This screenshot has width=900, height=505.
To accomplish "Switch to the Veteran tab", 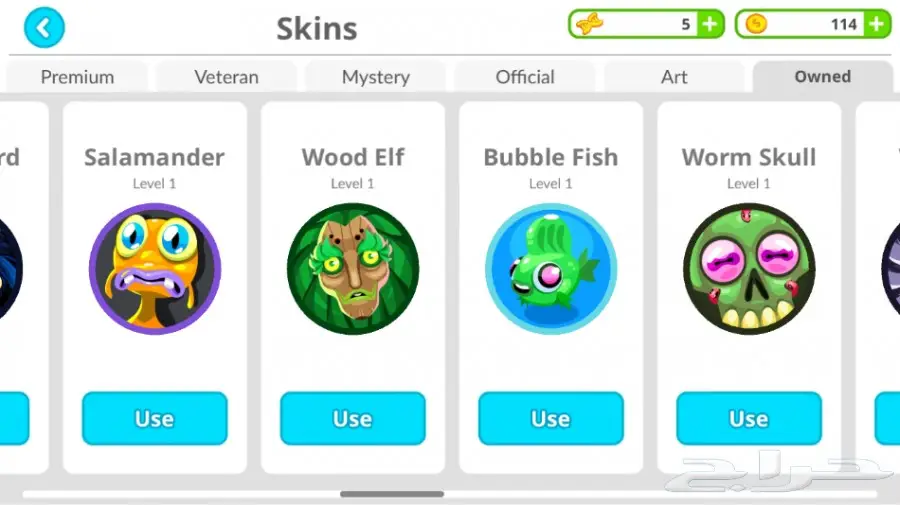I will pos(227,77).
